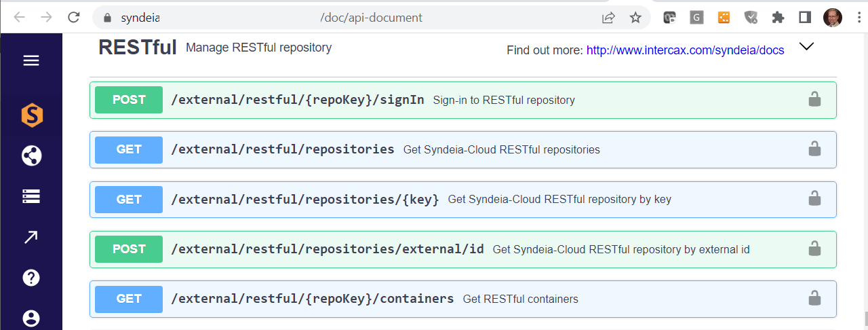The height and width of the screenshot is (330, 868).
Task: Reload the current page
Action: click(74, 18)
